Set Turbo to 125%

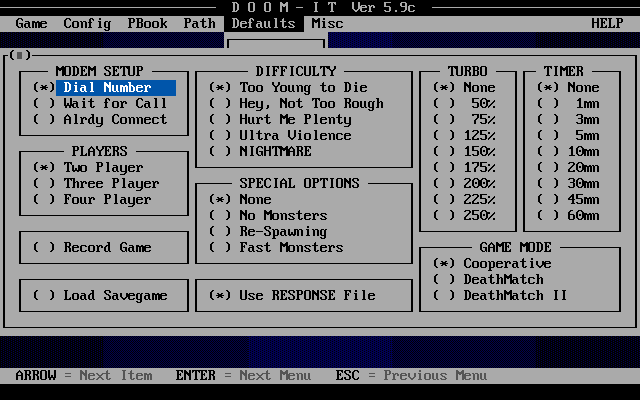[x=464, y=135]
